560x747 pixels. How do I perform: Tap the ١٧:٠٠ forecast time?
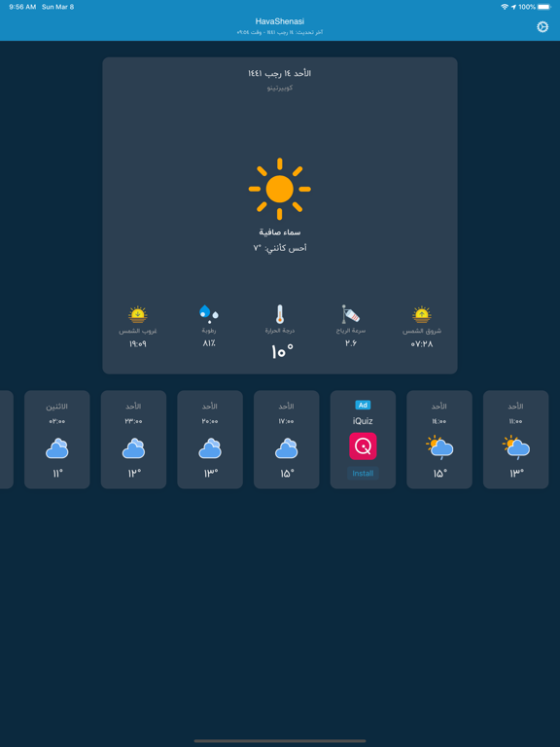pos(286,421)
